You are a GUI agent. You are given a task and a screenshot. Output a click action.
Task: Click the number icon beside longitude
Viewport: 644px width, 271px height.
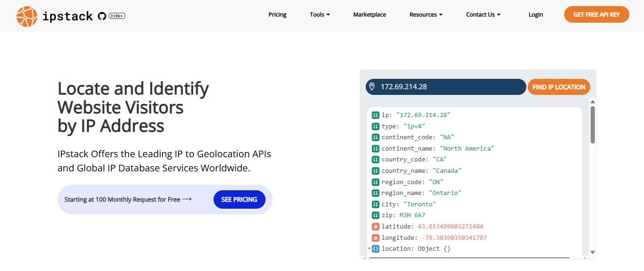point(376,238)
